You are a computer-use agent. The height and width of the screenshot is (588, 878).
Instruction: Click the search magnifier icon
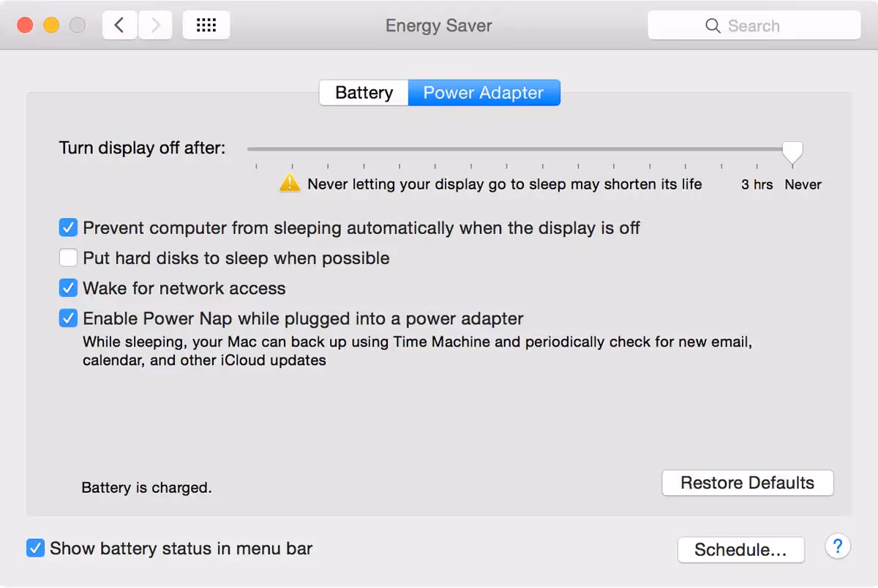point(713,25)
